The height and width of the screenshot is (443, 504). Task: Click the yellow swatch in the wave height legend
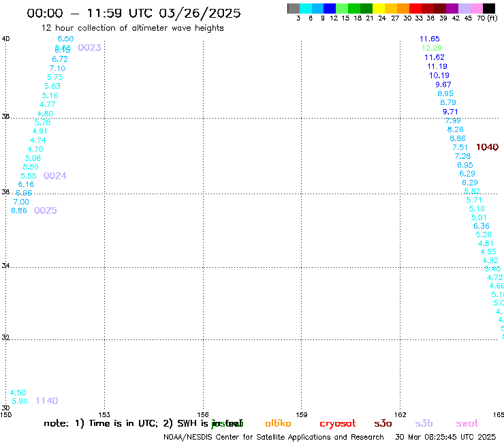coord(379,8)
